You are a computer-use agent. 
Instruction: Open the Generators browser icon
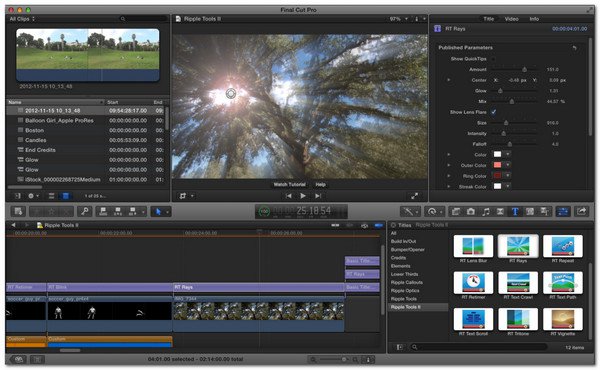click(530, 211)
